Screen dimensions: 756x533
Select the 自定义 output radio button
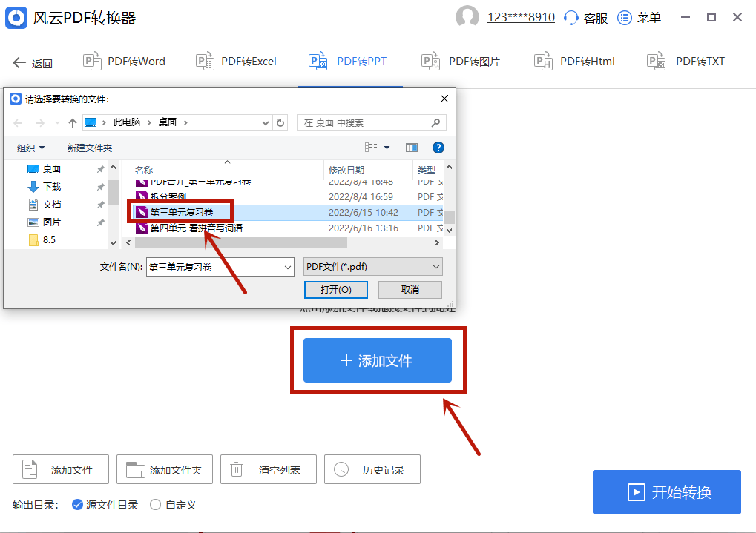tap(154, 505)
